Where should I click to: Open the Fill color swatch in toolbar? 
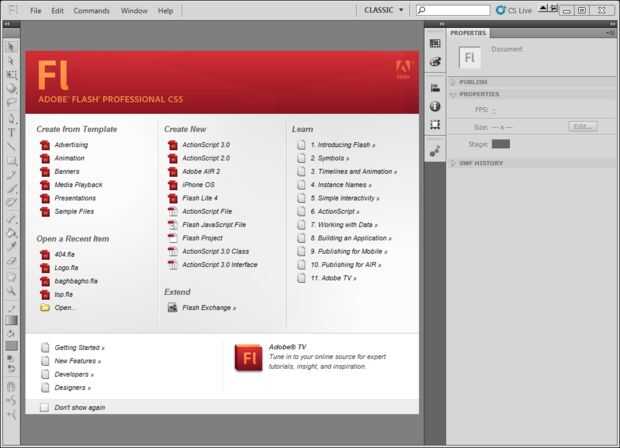(x=11, y=346)
